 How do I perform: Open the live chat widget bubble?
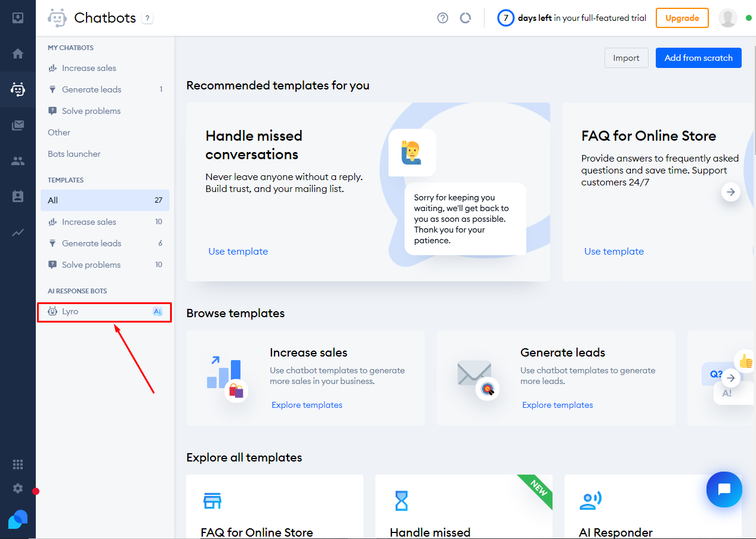pos(724,490)
